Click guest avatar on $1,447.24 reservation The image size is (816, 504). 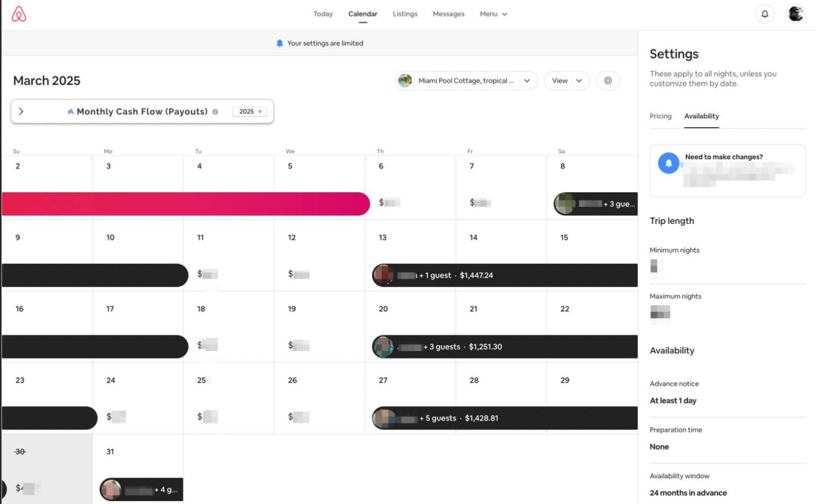tap(383, 275)
